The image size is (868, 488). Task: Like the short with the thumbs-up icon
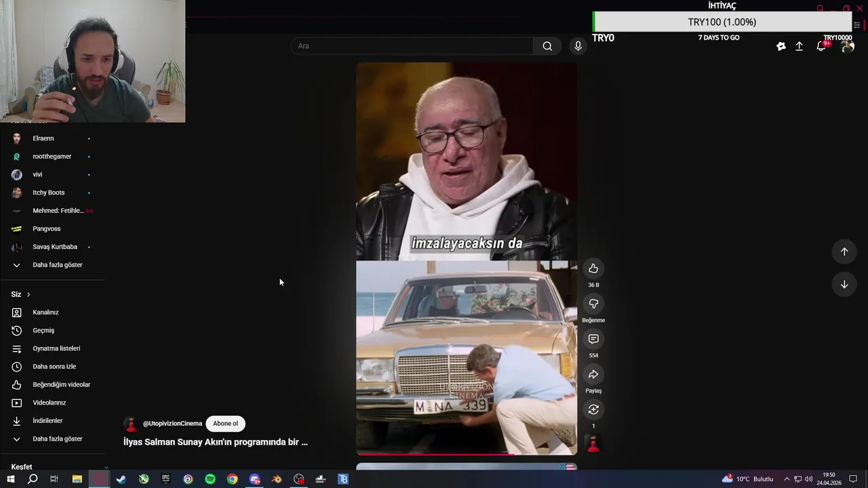point(593,268)
